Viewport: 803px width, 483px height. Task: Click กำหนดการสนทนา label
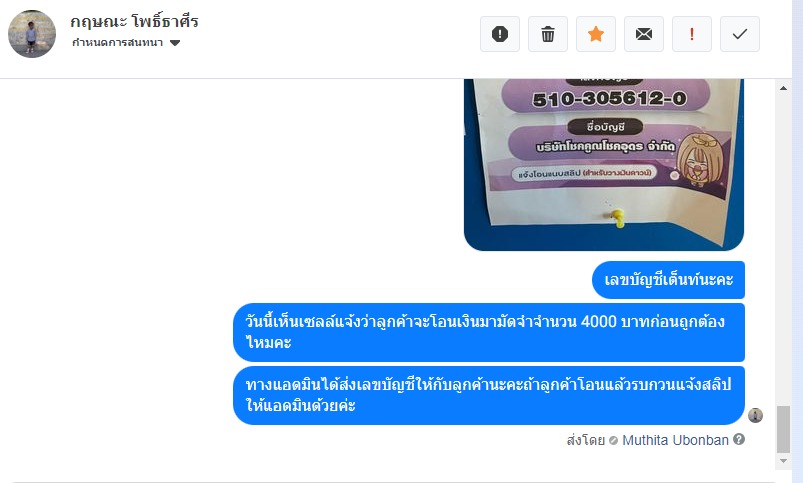click(117, 43)
